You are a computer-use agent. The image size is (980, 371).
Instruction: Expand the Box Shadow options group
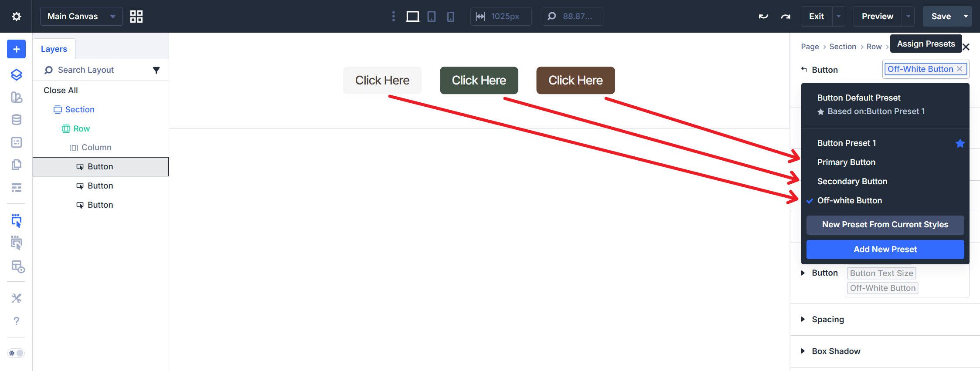836,351
